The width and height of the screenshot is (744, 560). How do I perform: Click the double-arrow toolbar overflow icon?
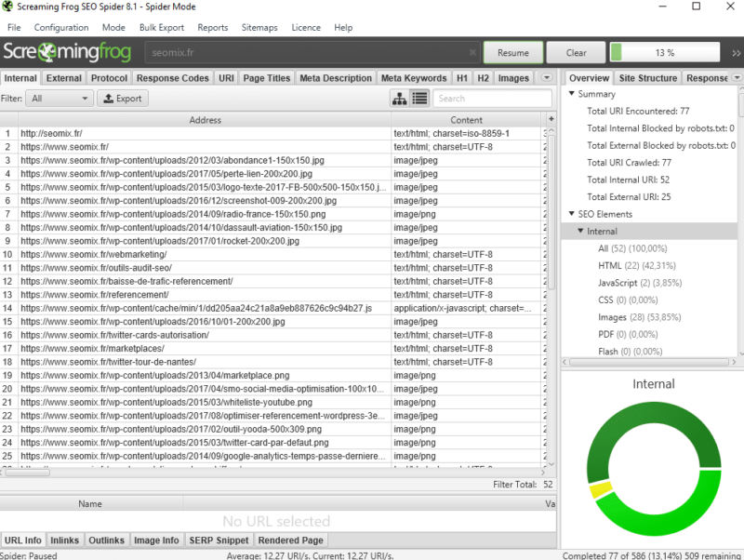[736, 53]
